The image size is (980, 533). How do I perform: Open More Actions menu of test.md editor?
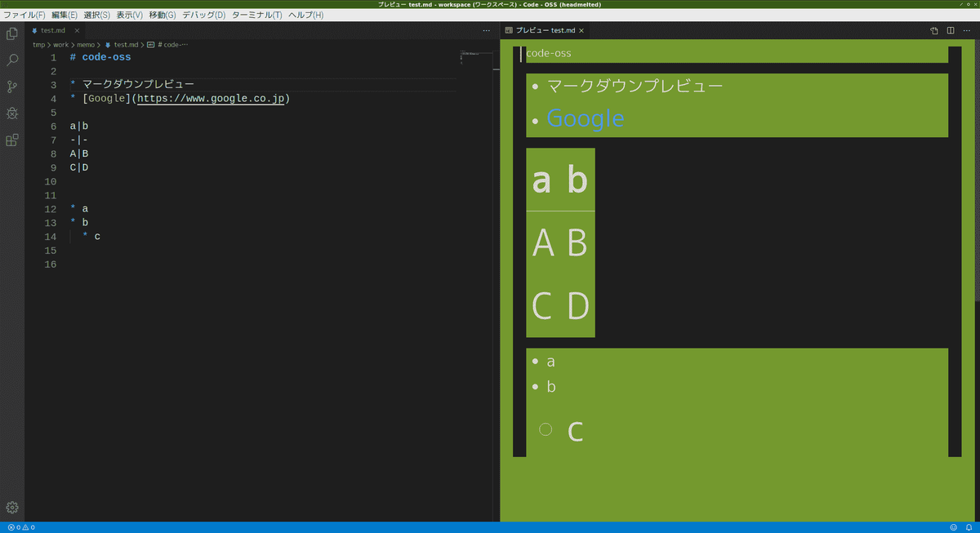487,31
